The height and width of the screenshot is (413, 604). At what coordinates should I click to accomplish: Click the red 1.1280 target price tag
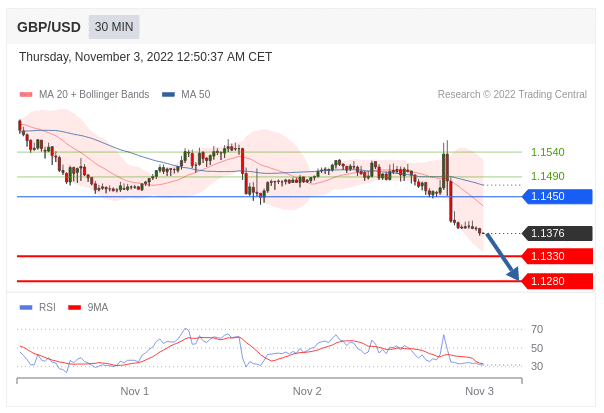click(x=557, y=281)
